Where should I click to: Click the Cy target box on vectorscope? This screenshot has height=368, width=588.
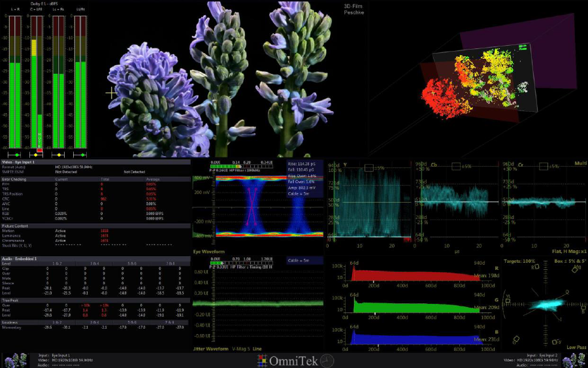click(555, 342)
